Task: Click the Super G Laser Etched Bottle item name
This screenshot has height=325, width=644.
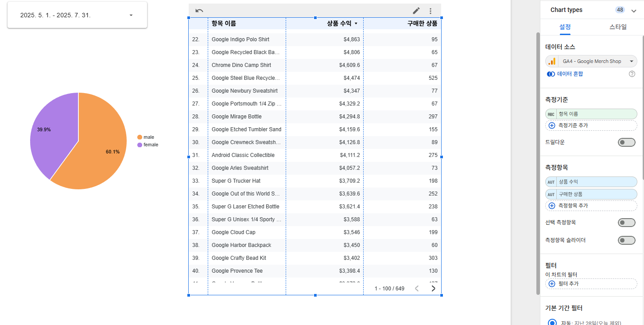Action: (245, 207)
